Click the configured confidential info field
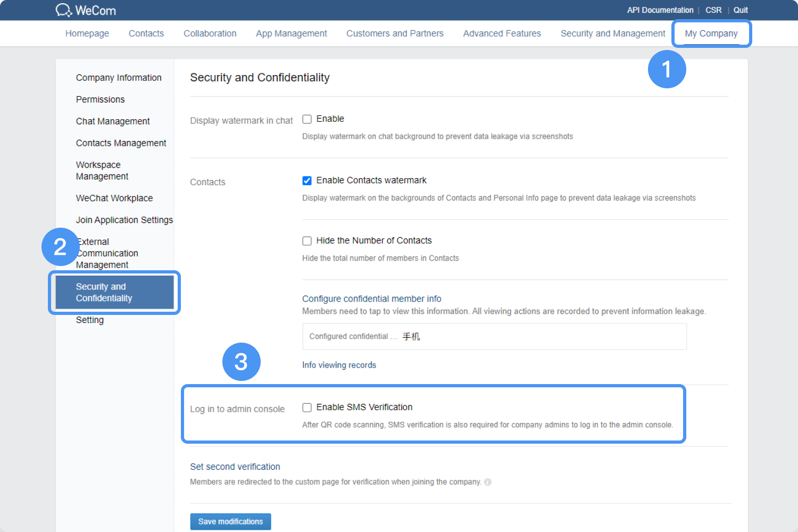This screenshot has height=532, width=798. pos(494,336)
